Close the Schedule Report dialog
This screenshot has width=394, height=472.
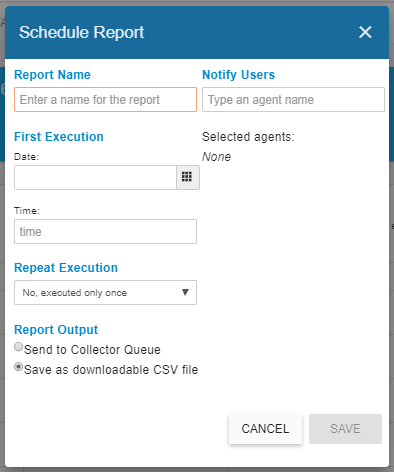coord(365,32)
